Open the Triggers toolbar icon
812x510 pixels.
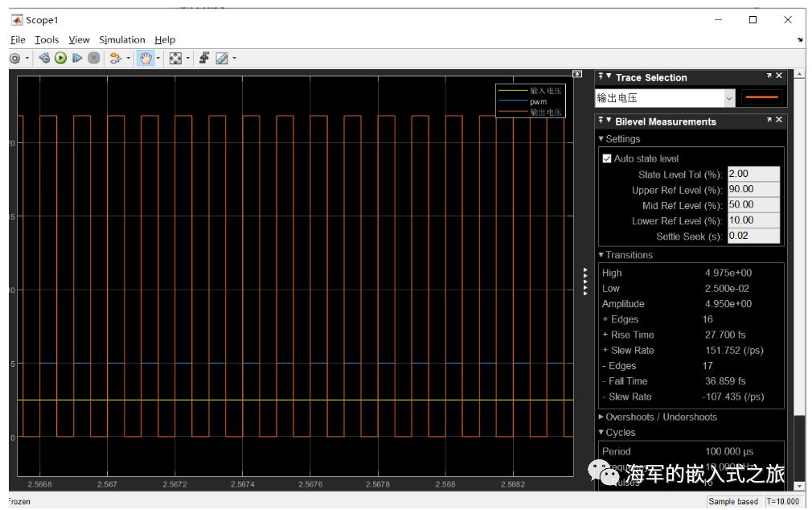(204, 58)
